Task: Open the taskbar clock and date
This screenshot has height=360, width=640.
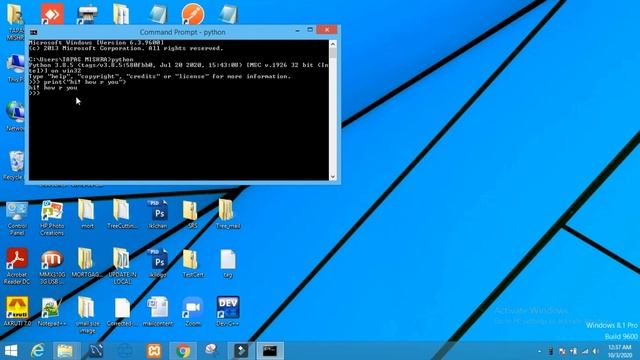Action: coord(620,351)
